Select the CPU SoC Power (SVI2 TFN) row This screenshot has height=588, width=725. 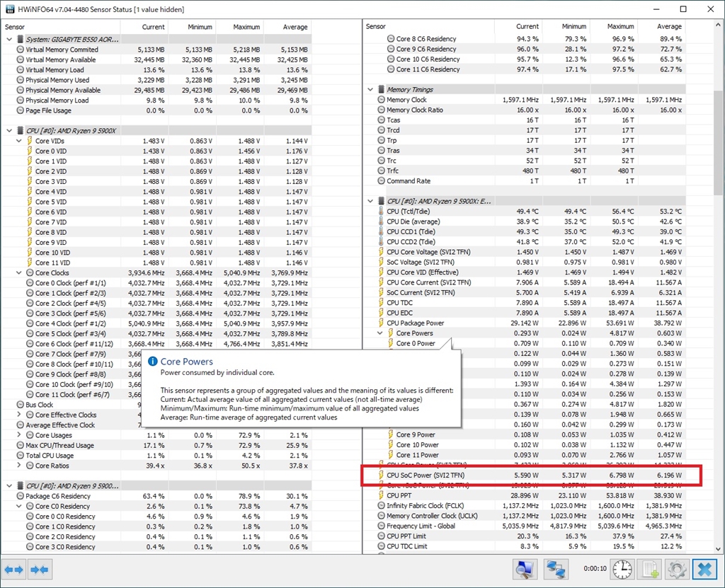(426, 475)
